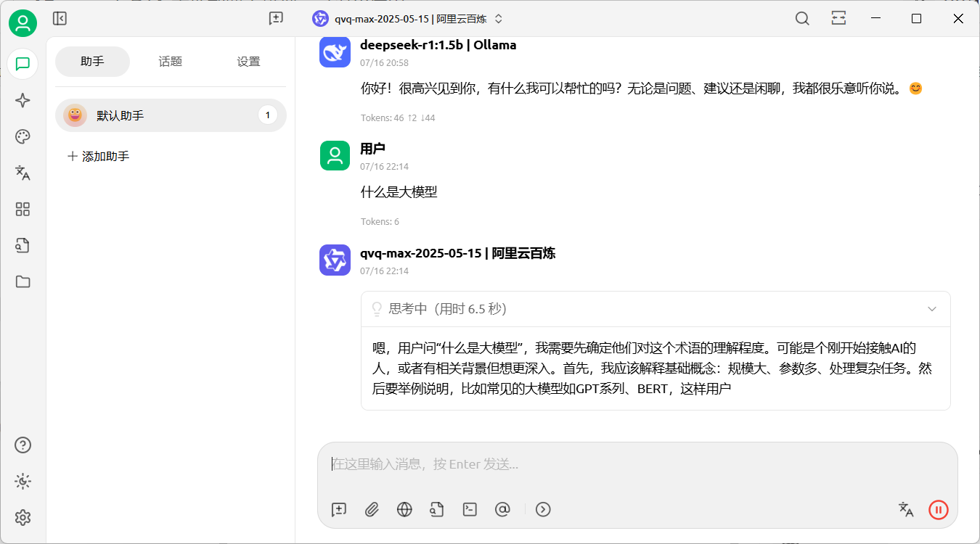Click the badge count 1 on 默认助手
Viewport: 980px width, 544px height.
pyautogui.click(x=267, y=115)
